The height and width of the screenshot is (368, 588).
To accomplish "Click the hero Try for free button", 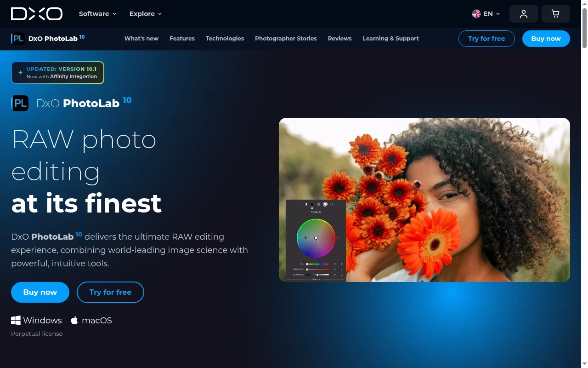I will (110, 292).
